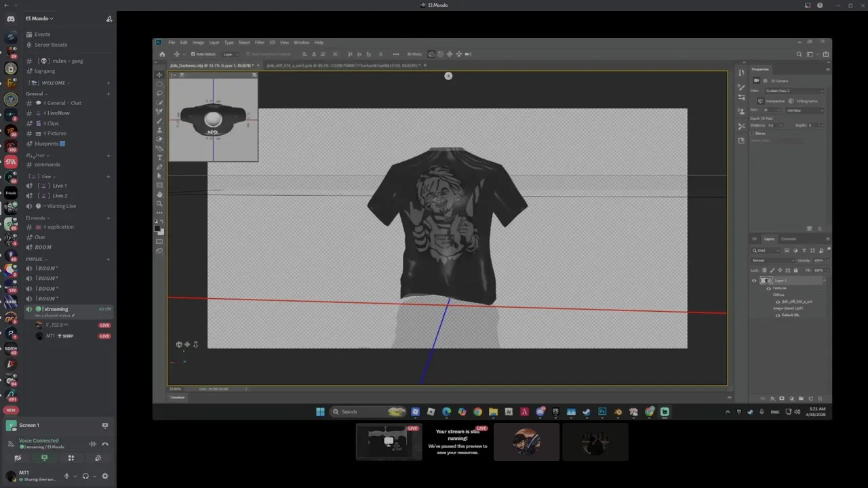Select the Rectangle shape tool
Viewport: 868px width, 488px height.
[x=160, y=185]
